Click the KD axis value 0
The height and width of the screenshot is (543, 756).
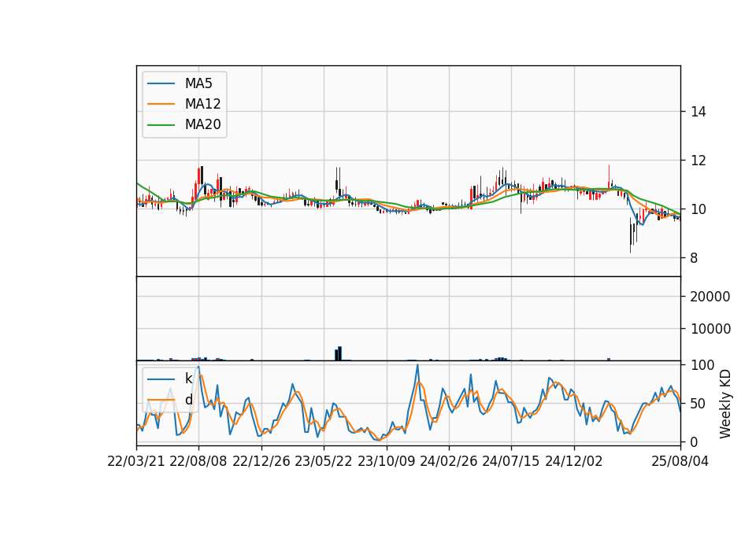pos(695,441)
